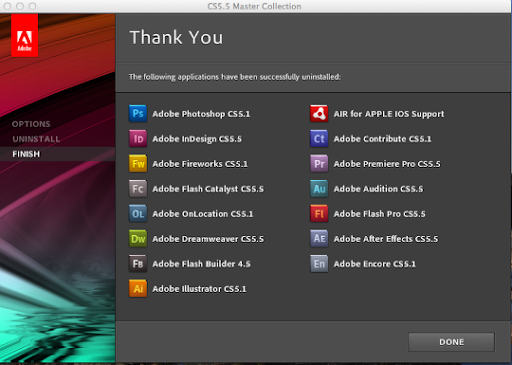Click the Flash Pro Fl icon
The height and width of the screenshot is (365, 512).
[319, 214]
